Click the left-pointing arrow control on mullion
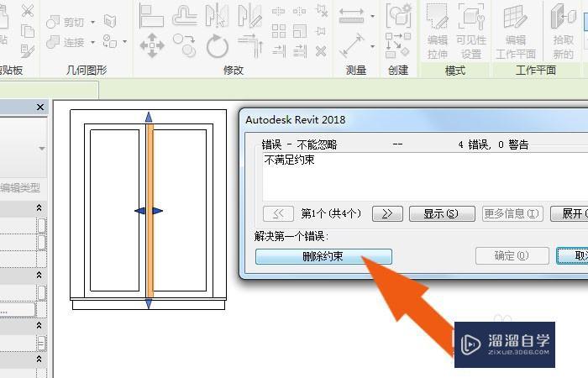 point(140,211)
